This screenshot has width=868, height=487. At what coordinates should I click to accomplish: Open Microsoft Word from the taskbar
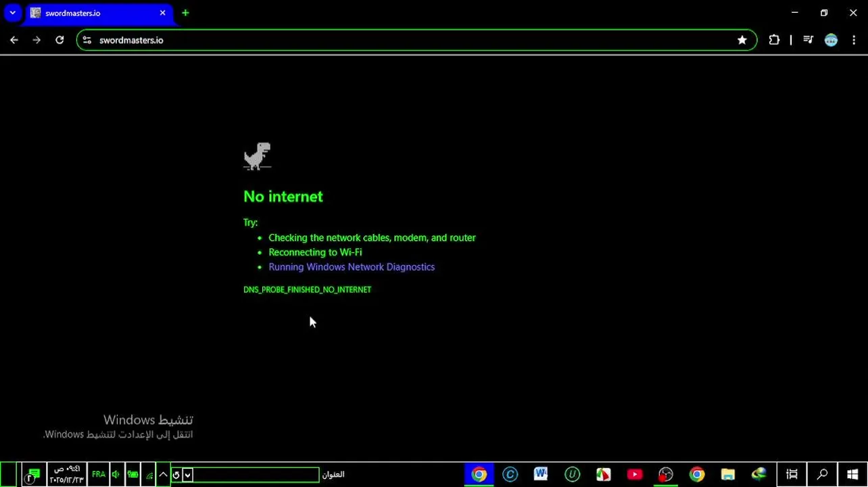(x=541, y=475)
